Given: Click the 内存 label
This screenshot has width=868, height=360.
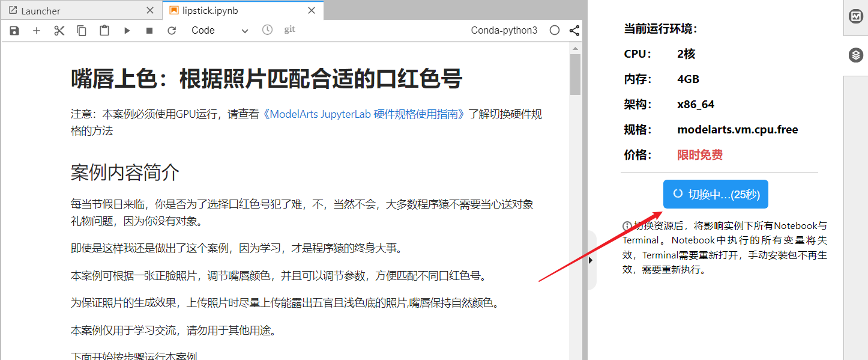Looking at the screenshot, I should pos(638,79).
